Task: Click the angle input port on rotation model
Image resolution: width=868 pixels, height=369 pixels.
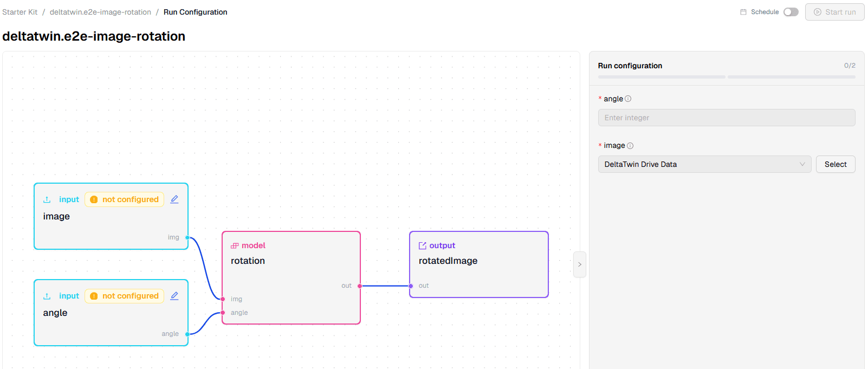Action: pyautogui.click(x=223, y=313)
